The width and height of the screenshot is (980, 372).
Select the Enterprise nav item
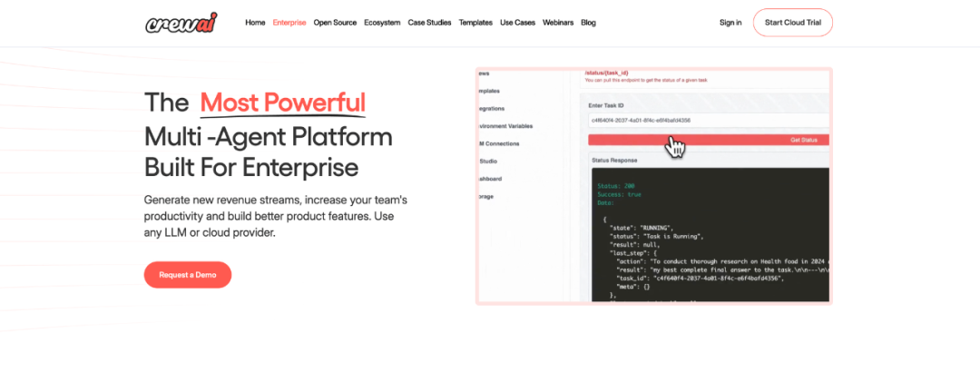(x=289, y=23)
